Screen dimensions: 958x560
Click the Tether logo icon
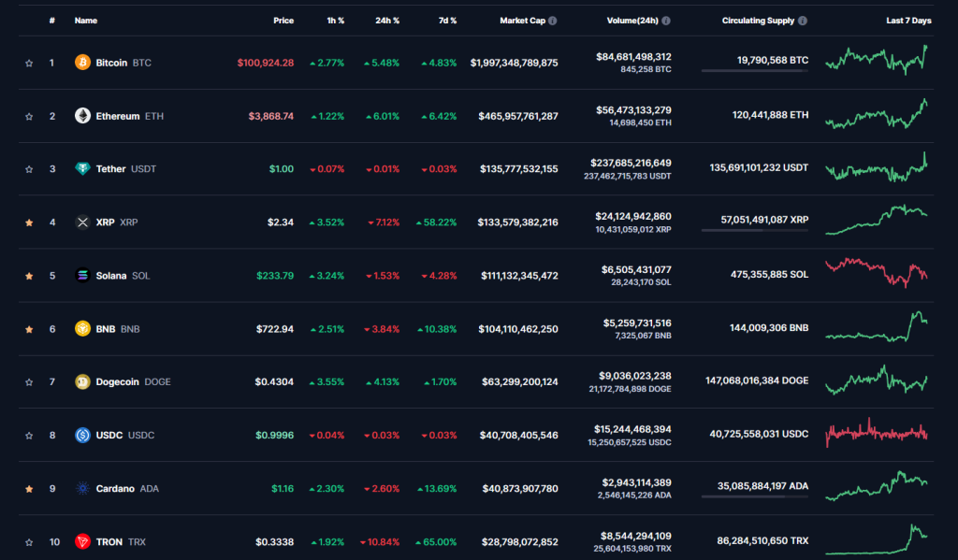coord(82,168)
